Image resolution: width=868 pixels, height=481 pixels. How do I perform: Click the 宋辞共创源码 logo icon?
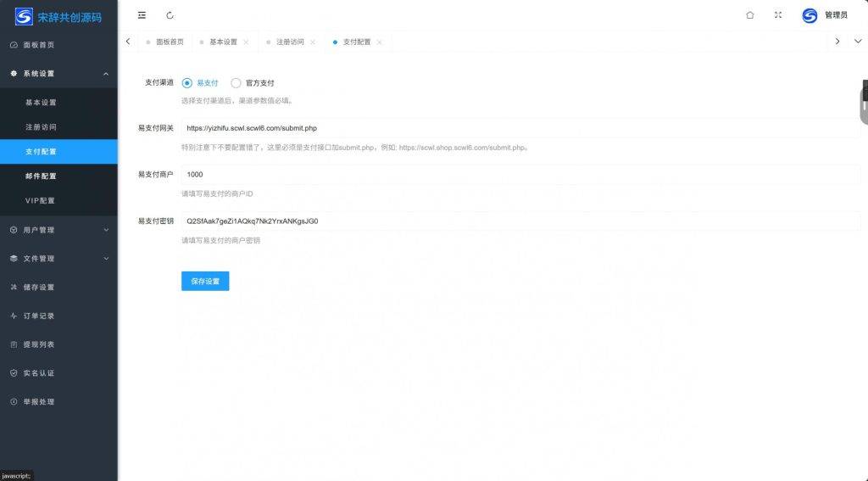pos(24,17)
